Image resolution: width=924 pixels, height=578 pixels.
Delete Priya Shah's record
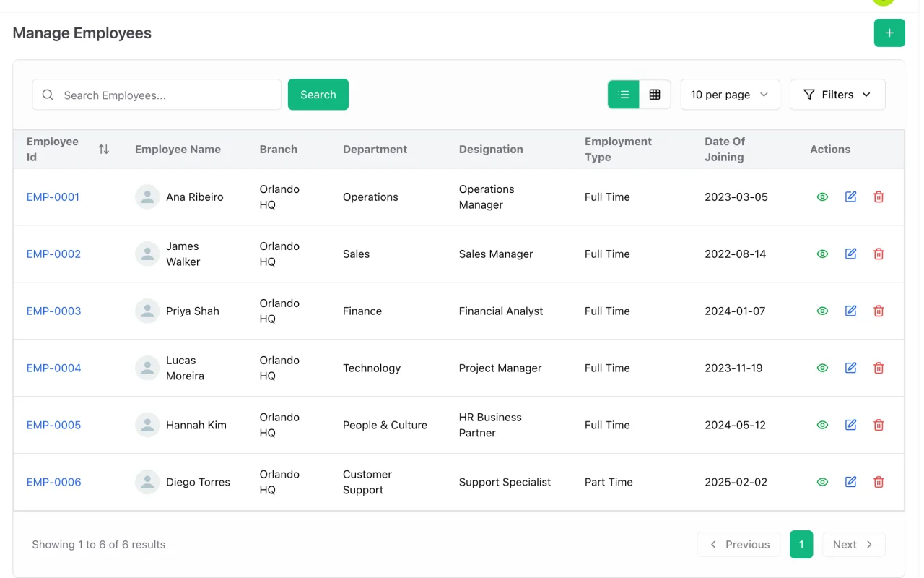pos(879,311)
